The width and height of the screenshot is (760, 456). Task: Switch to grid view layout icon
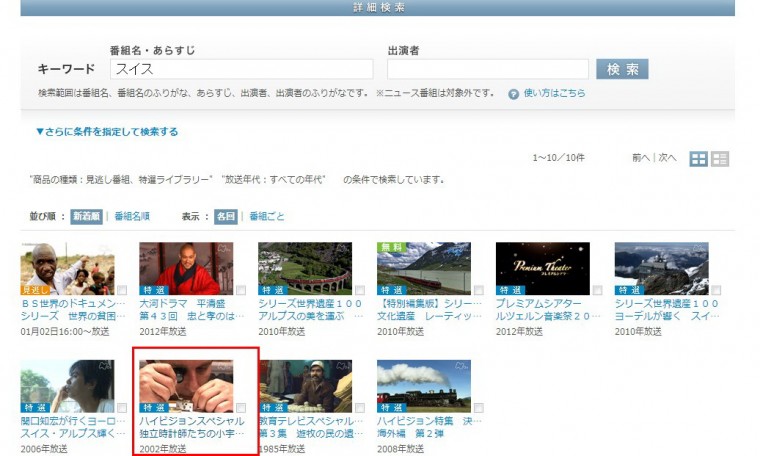pyautogui.click(x=699, y=159)
